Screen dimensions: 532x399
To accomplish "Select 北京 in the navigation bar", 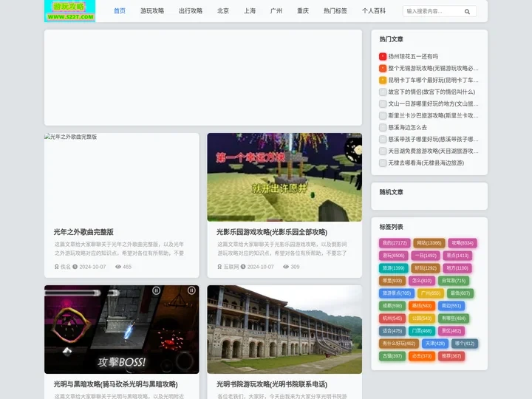I will tap(223, 11).
